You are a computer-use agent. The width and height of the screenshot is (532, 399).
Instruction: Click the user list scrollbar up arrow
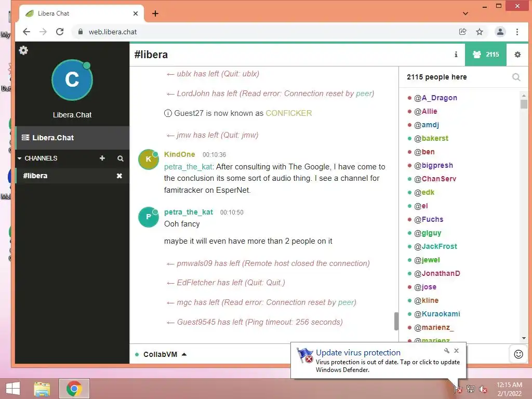(524, 96)
